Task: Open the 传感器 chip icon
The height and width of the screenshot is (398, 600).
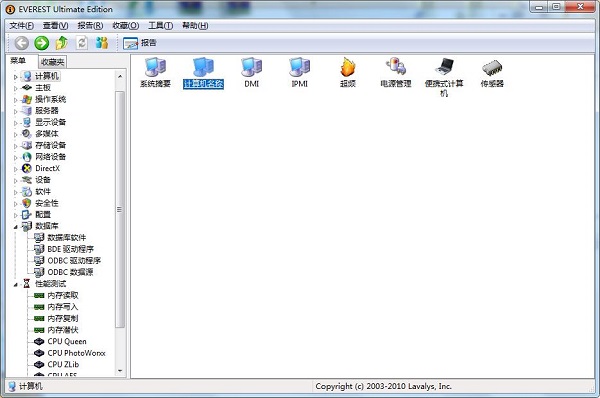Action: click(x=492, y=73)
